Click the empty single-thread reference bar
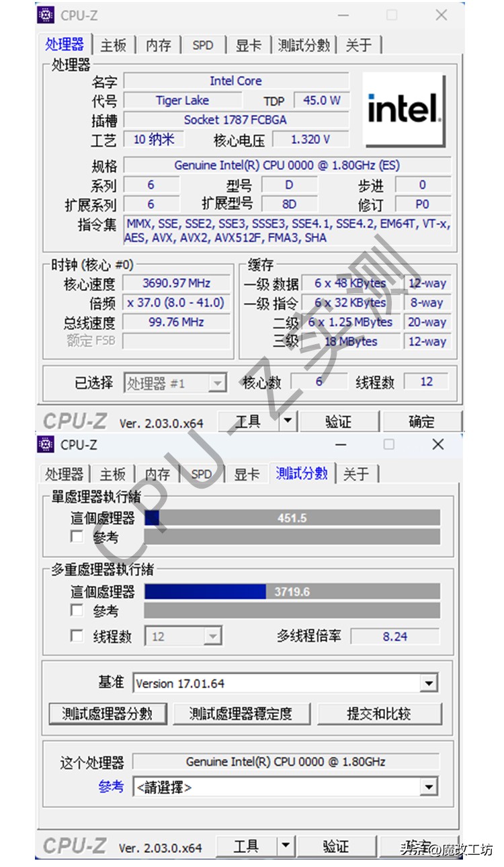This screenshot has height=867, width=504. click(x=292, y=536)
